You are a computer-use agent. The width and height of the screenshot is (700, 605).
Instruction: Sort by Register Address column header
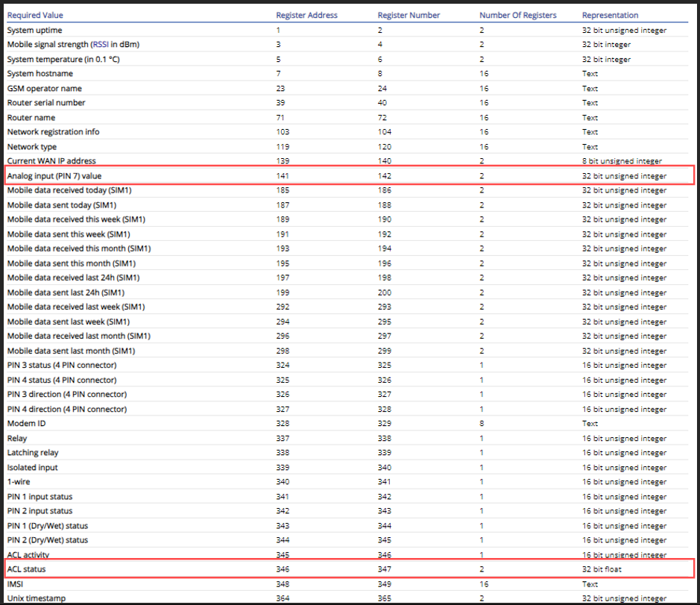coord(306,15)
